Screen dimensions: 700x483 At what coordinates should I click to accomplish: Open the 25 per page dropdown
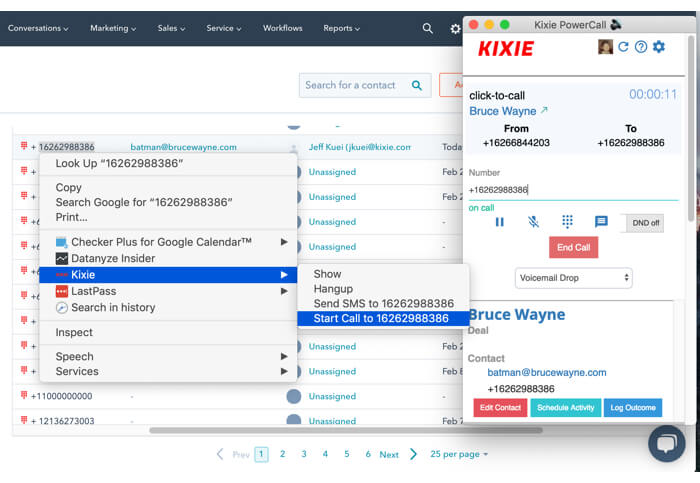click(x=459, y=454)
